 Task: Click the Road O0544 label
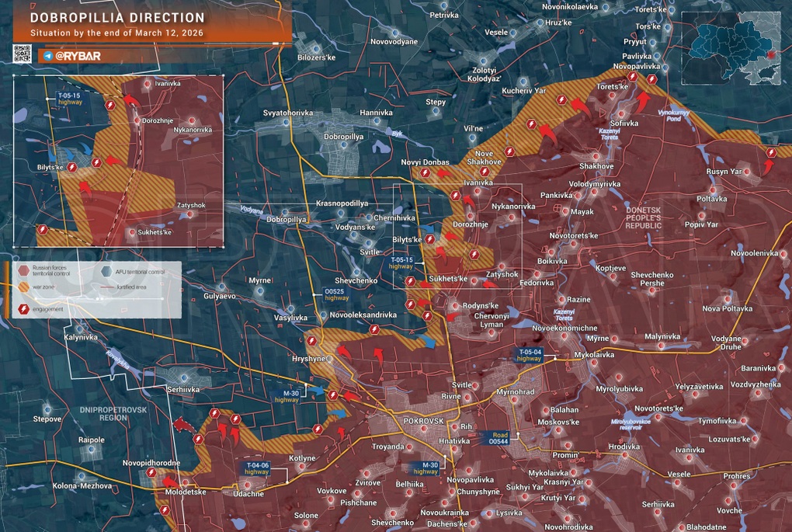click(x=500, y=438)
